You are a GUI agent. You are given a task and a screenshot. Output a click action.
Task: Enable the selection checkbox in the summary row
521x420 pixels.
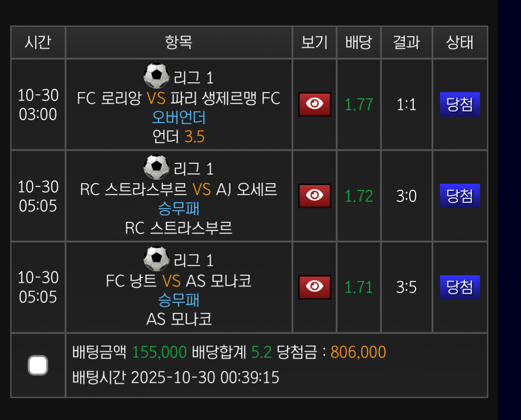point(38,365)
